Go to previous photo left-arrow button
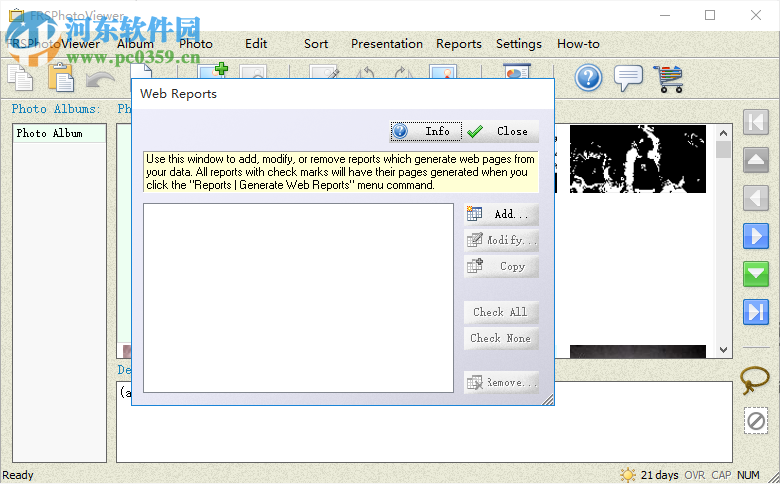The width and height of the screenshot is (780, 484). 756,198
